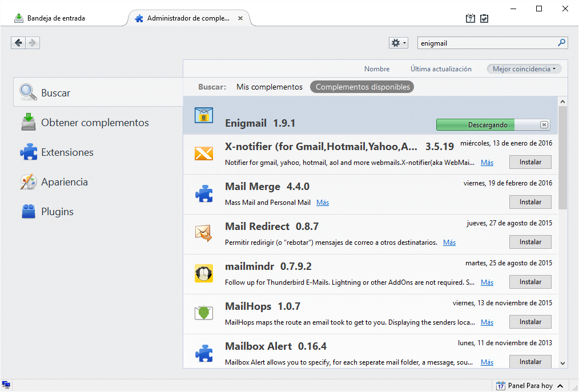Cancel the Enigmail download
Viewport: 579px width, 392px height.
544,125
